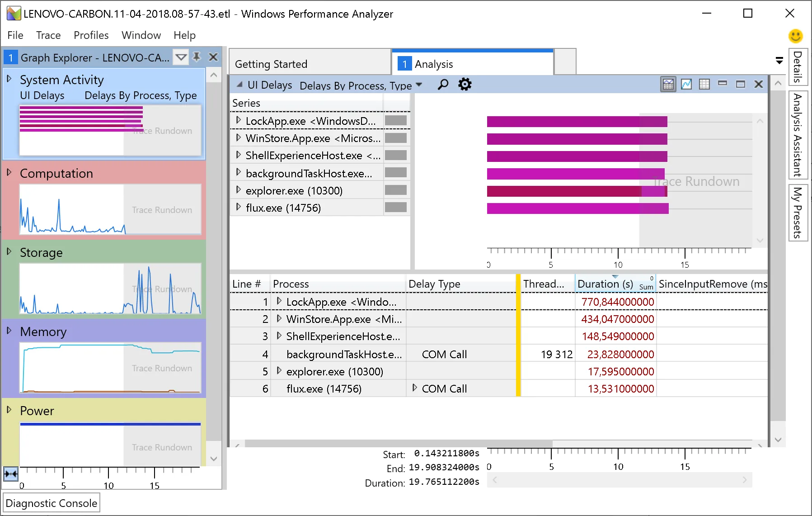The image size is (812, 516).
Task: Expand LockApp.exe in the Series list
Action: 239,120
